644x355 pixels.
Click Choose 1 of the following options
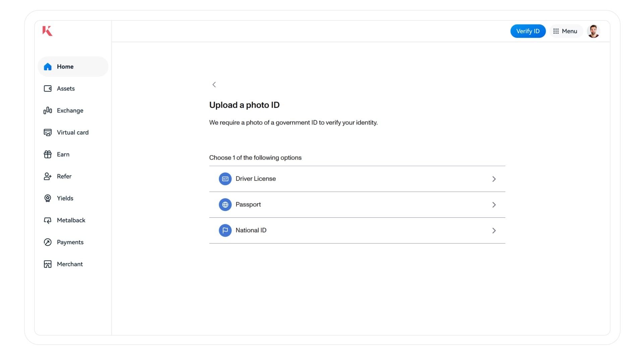255,158
